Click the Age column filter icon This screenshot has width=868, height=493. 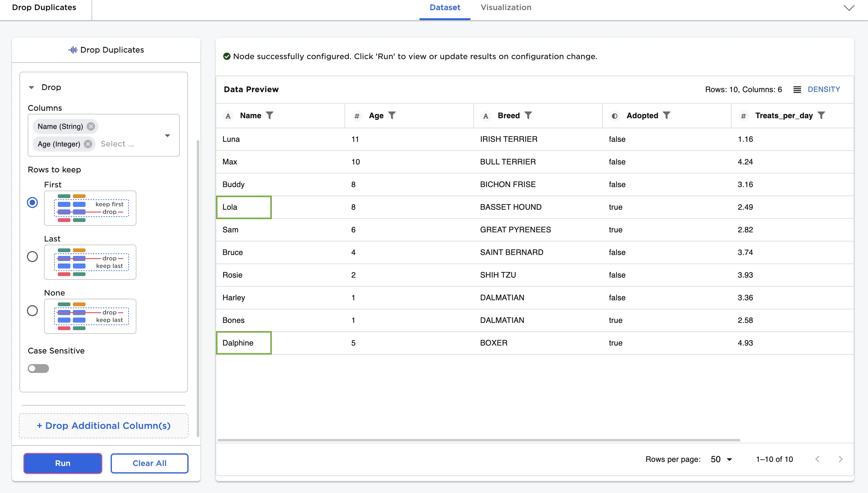[x=392, y=115]
